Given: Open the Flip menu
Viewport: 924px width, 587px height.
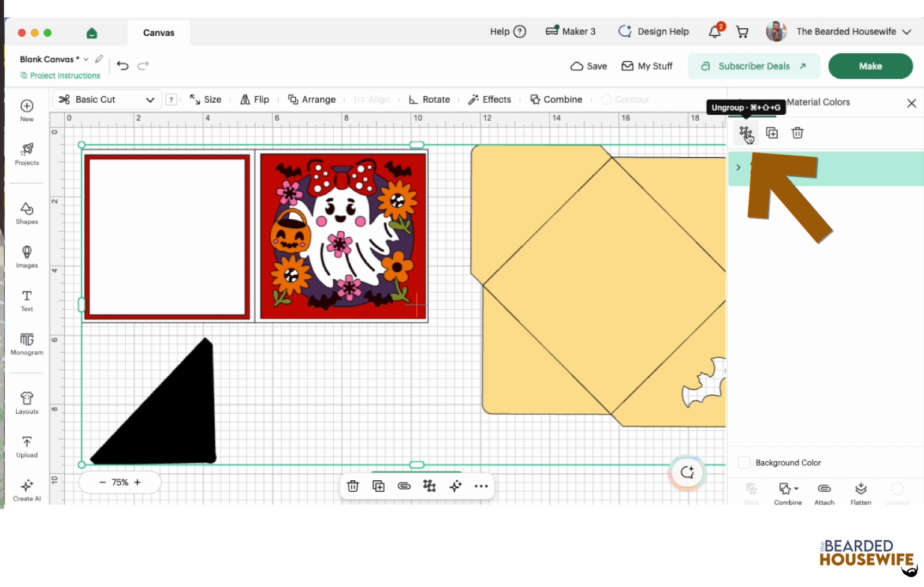Looking at the screenshot, I should [255, 99].
